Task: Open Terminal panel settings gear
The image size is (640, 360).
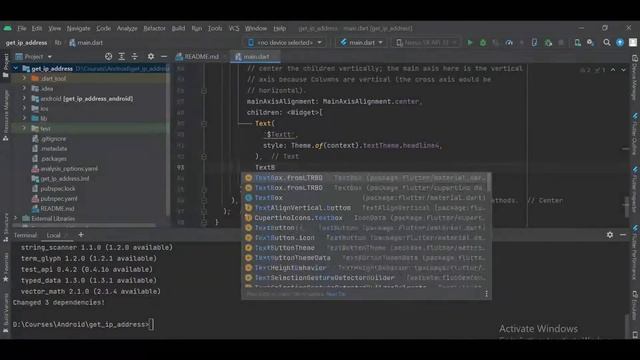Action: [x=610, y=235]
